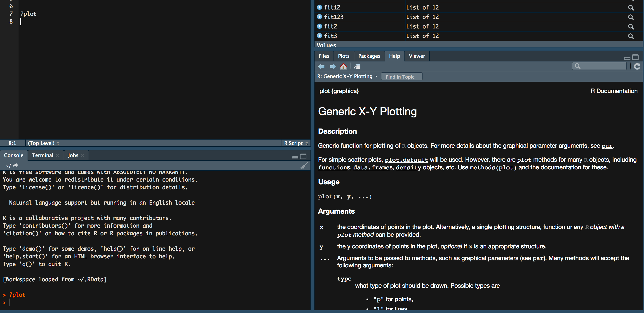Go forward in Help history arrow

[332, 66]
